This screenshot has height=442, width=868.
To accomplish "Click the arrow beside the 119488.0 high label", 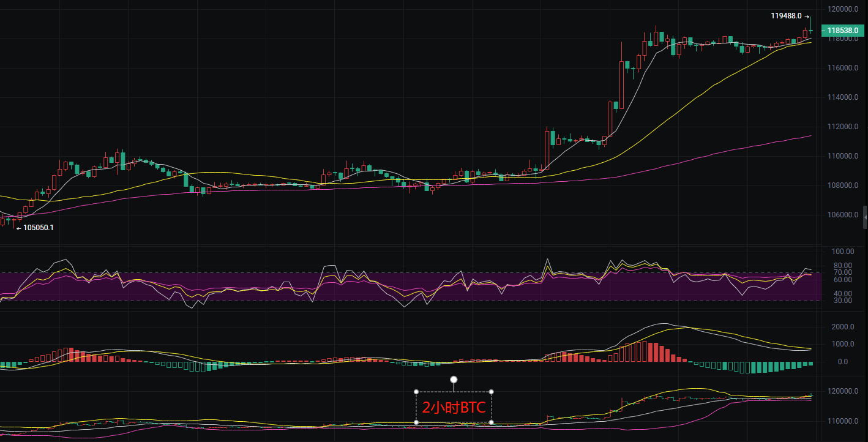I will coord(807,17).
